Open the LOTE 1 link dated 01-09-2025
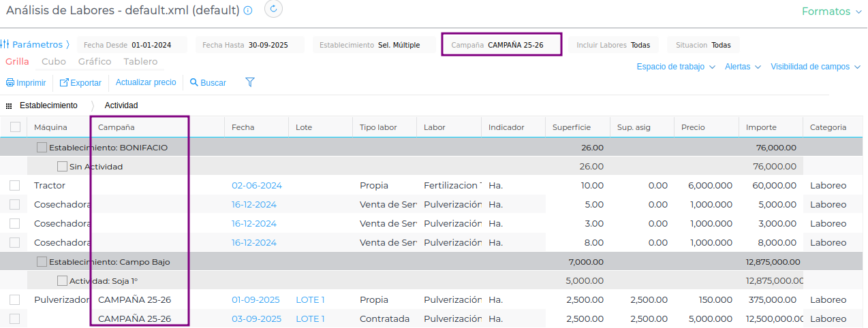Image resolution: width=868 pixels, height=328 pixels. pyautogui.click(x=310, y=300)
